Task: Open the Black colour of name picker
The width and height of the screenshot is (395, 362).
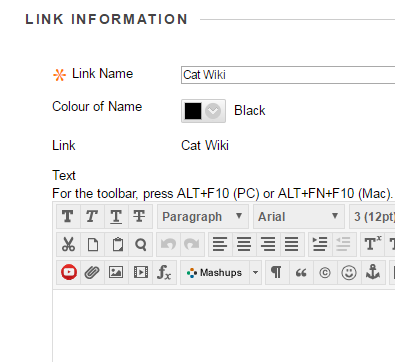Action: 203,111
